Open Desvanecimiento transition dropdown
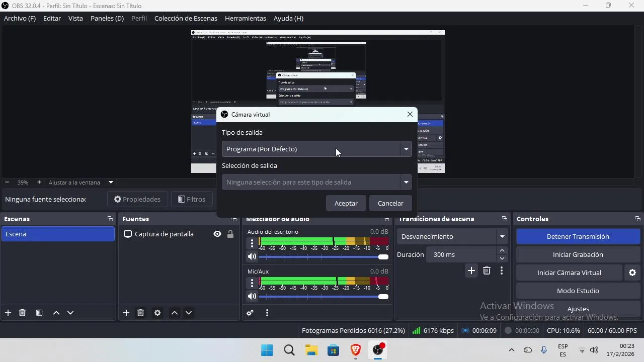 [452, 236]
